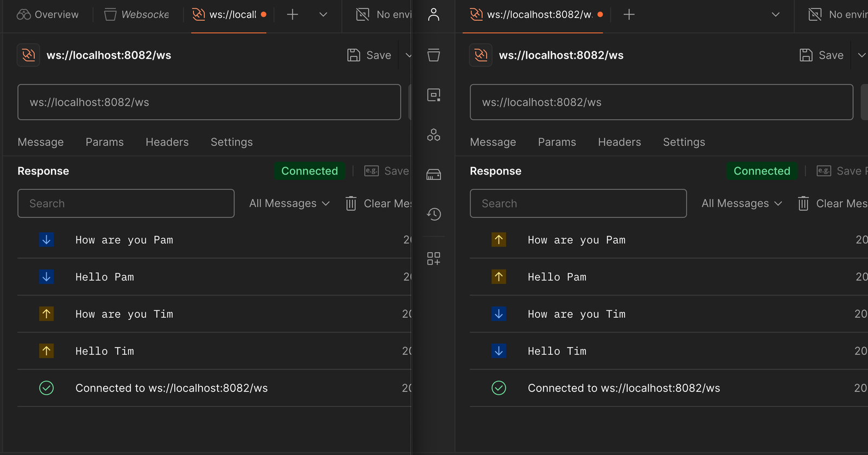Save the left window websocket request
The width and height of the screenshot is (868, 455).
[369, 55]
